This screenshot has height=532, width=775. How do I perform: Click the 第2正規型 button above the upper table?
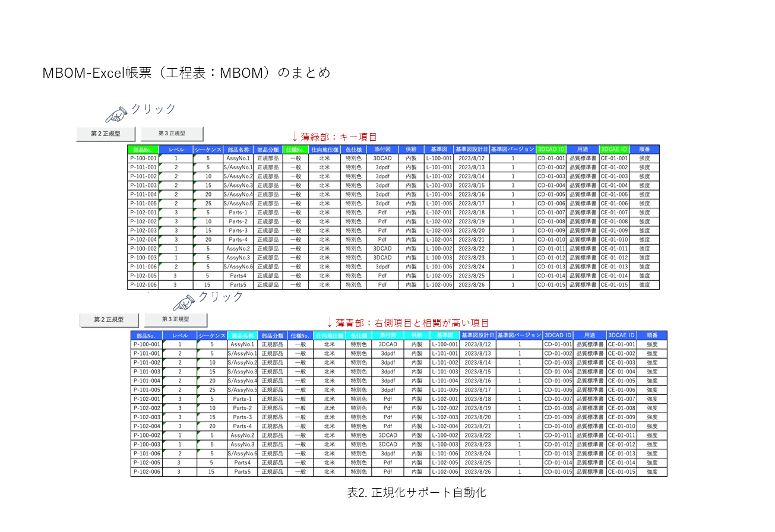pyautogui.click(x=106, y=134)
